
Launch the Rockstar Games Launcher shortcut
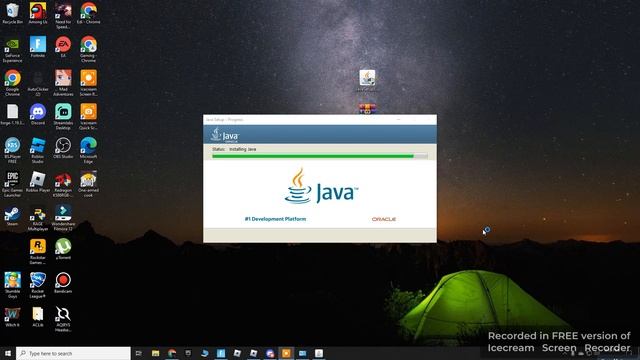tap(38, 251)
